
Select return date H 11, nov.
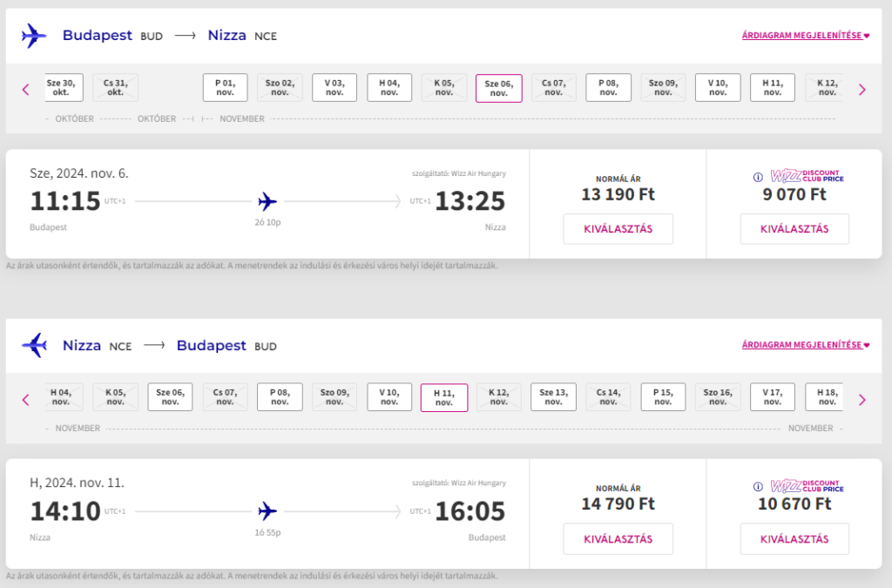pyautogui.click(x=443, y=397)
